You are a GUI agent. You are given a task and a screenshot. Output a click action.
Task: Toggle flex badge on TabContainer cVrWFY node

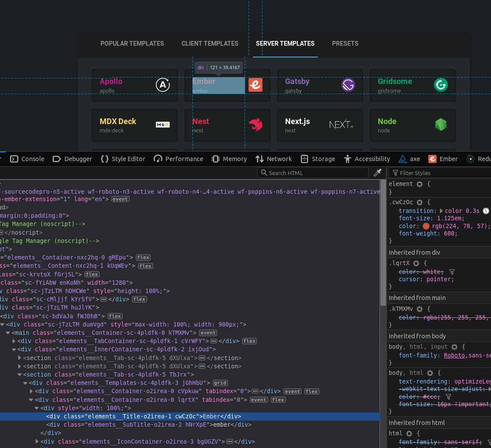click(249, 341)
